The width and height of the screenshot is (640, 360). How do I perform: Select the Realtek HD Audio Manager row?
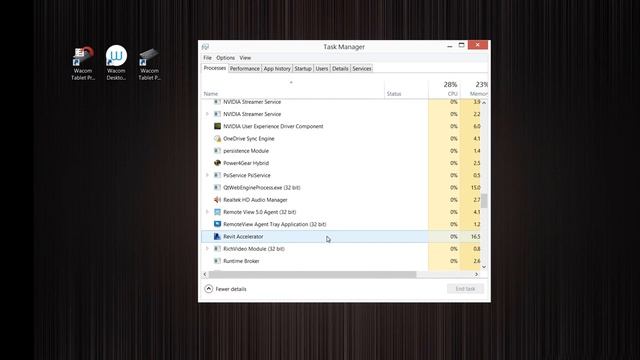point(341,200)
